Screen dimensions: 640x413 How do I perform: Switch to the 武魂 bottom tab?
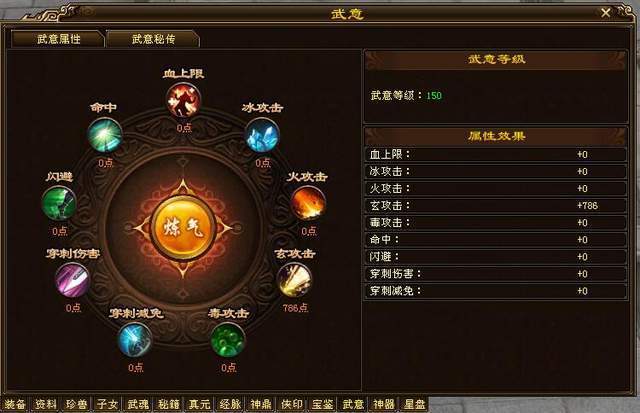[138, 404]
